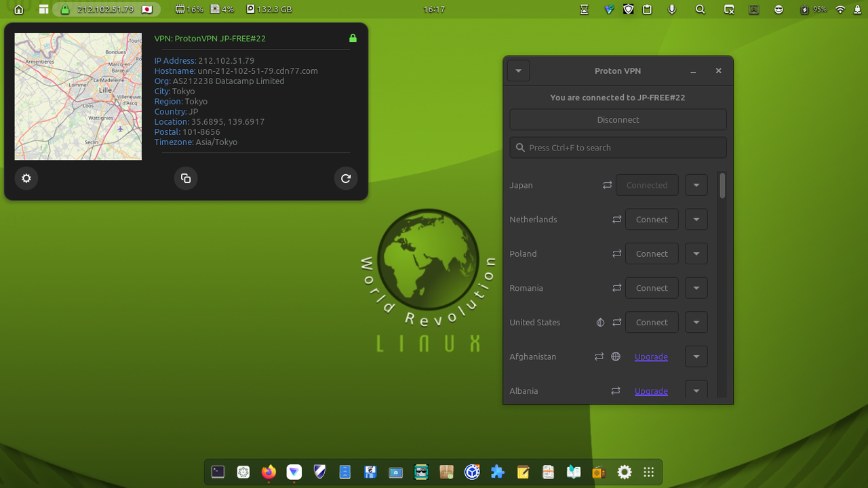Click the green lock icon in widget header

click(x=353, y=38)
